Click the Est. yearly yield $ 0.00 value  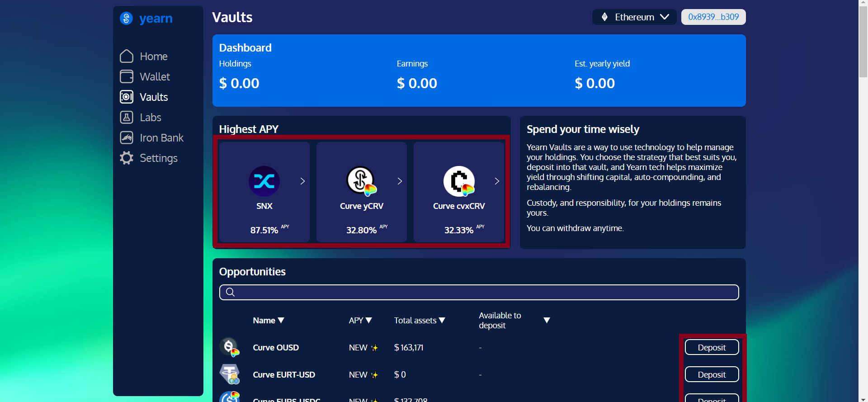click(x=595, y=83)
